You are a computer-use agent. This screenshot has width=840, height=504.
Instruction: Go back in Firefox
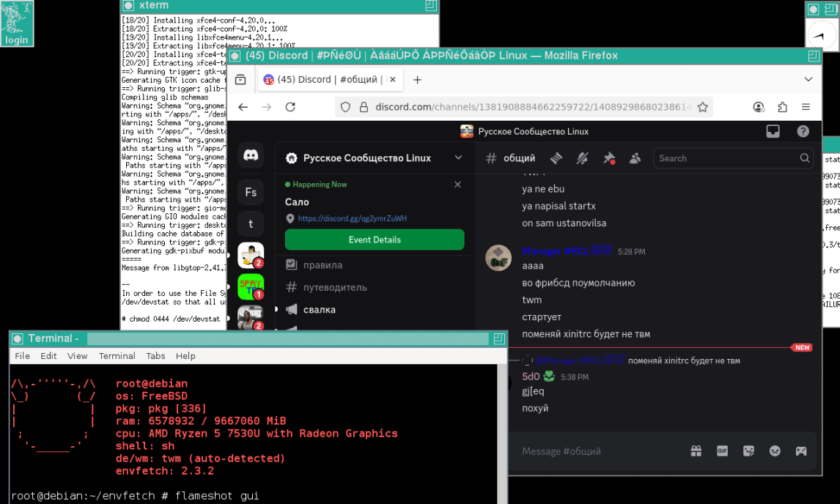pyautogui.click(x=243, y=107)
